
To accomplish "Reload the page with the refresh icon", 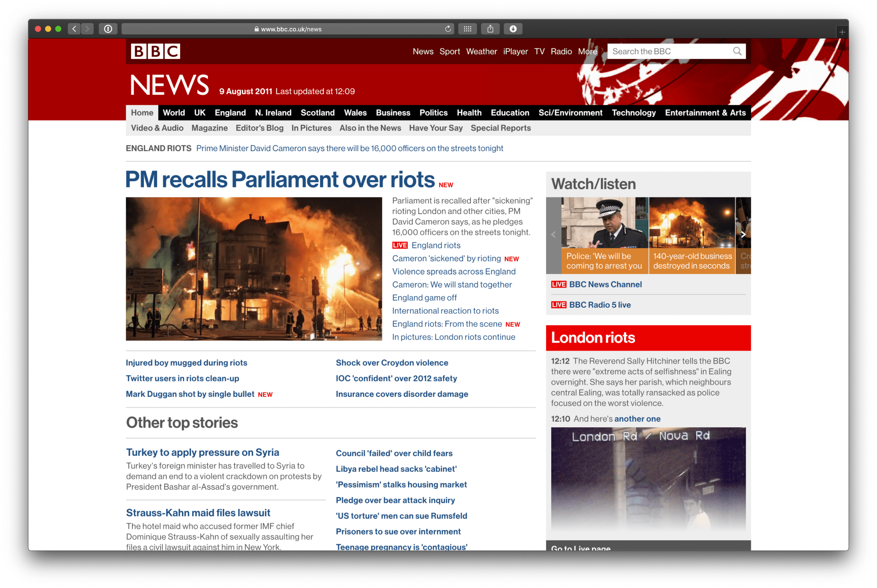I will click(x=448, y=29).
